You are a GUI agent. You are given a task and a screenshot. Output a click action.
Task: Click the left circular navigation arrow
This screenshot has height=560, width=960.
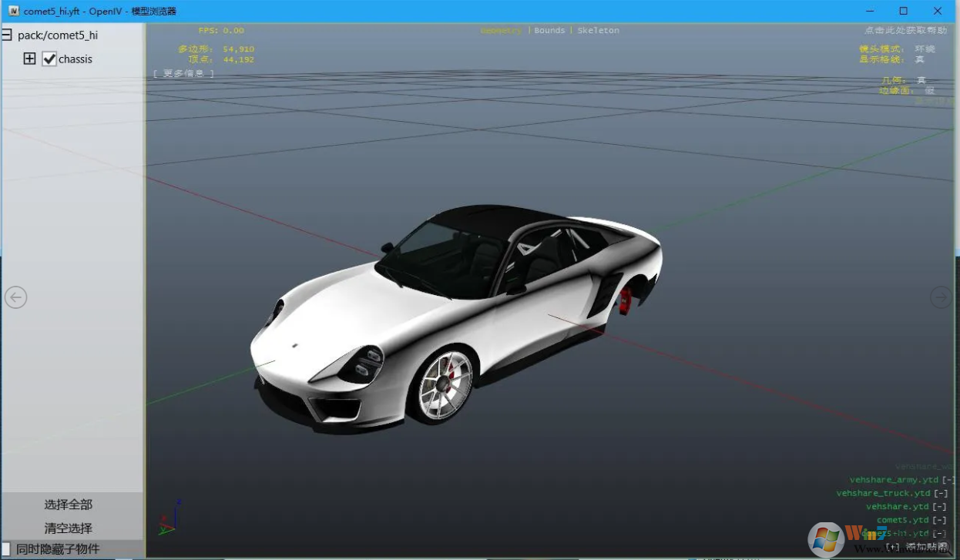coord(15,297)
